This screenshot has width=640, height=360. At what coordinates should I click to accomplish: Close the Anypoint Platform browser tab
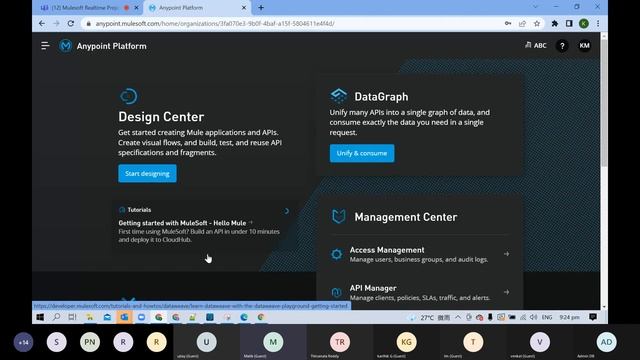coord(244,8)
